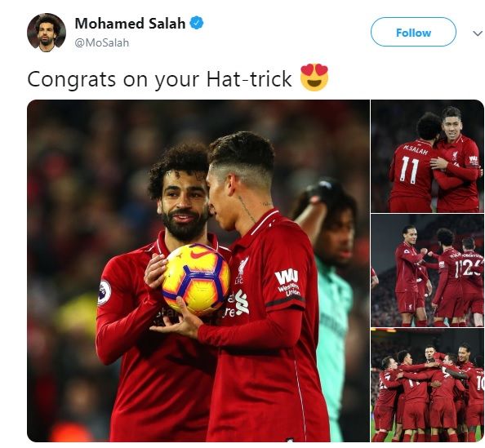Viewport: 485px width, 448px height.
Task: Click the Western Union sleeve logo in main photo
Action: 288,283
